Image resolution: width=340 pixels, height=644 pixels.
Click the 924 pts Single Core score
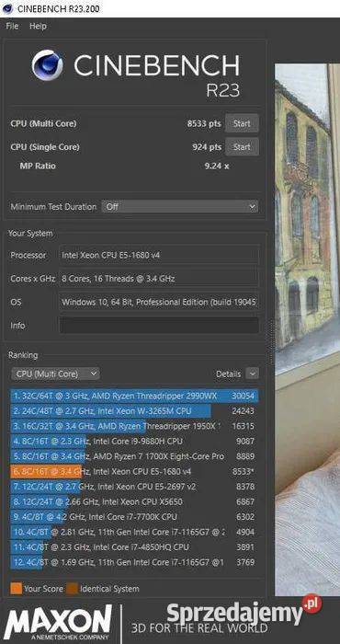(x=207, y=146)
